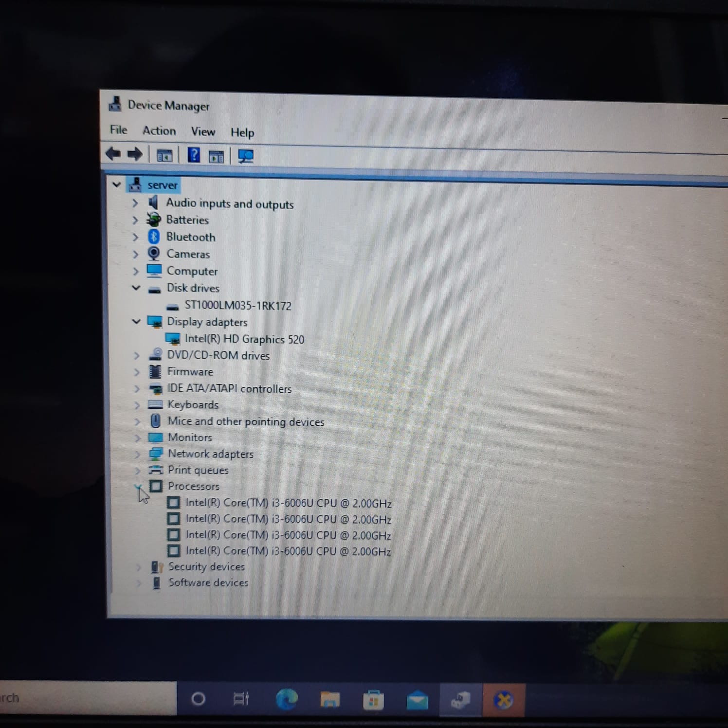Expand the Computer chevron
728x728 pixels.
point(136,271)
